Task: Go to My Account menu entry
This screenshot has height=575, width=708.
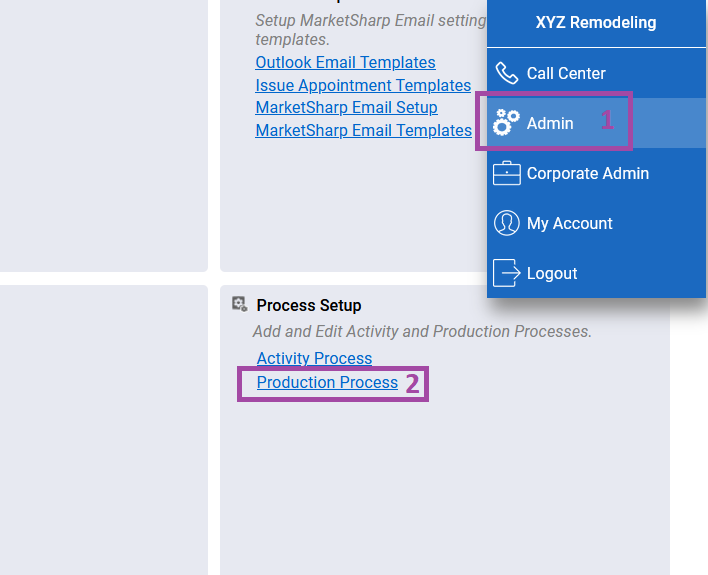Action: pyautogui.click(x=596, y=223)
